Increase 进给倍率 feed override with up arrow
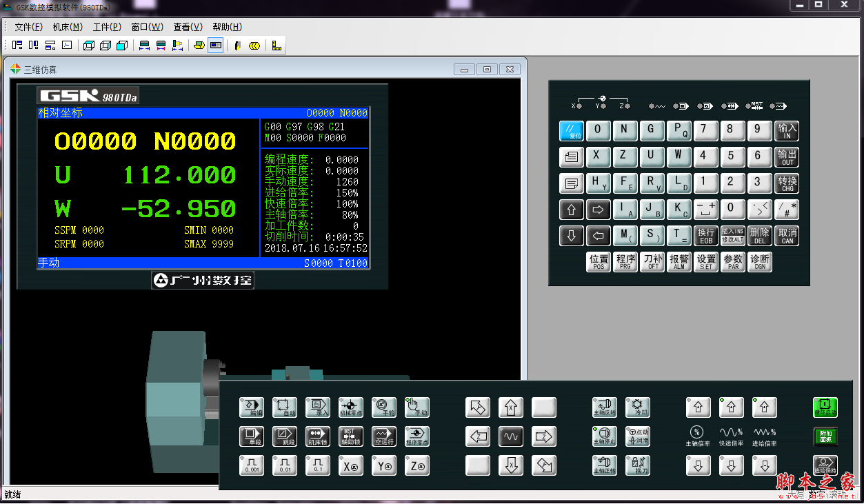This screenshot has height=504, width=864. click(764, 407)
